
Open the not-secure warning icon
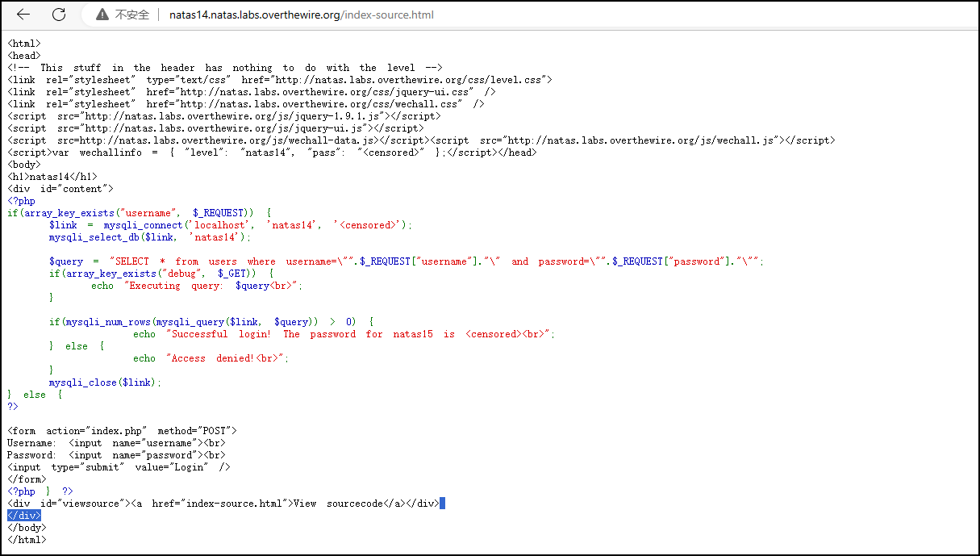coord(102,15)
